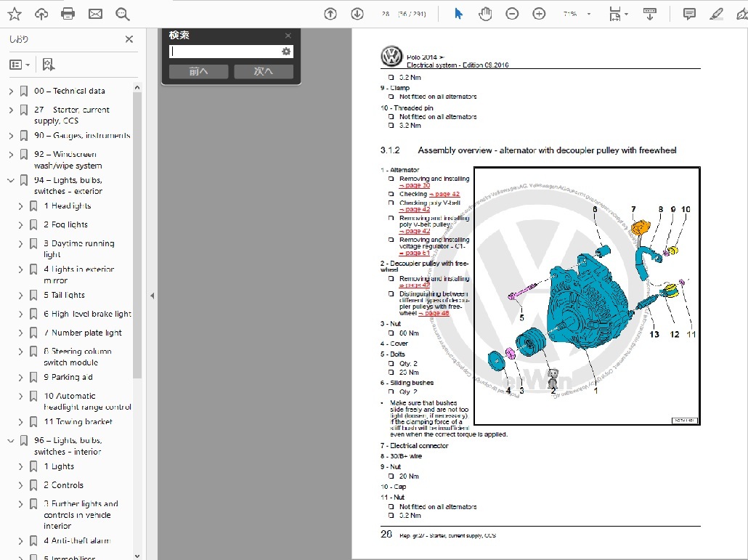Collapse the navigation pane arrow
This screenshot has height=560, width=748.
tap(152, 296)
